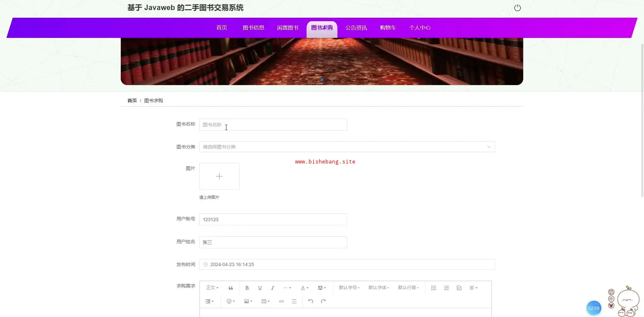This screenshot has width=644, height=317.
Task: Open the 默认行高 line height dropdown
Action: (x=408, y=288)
